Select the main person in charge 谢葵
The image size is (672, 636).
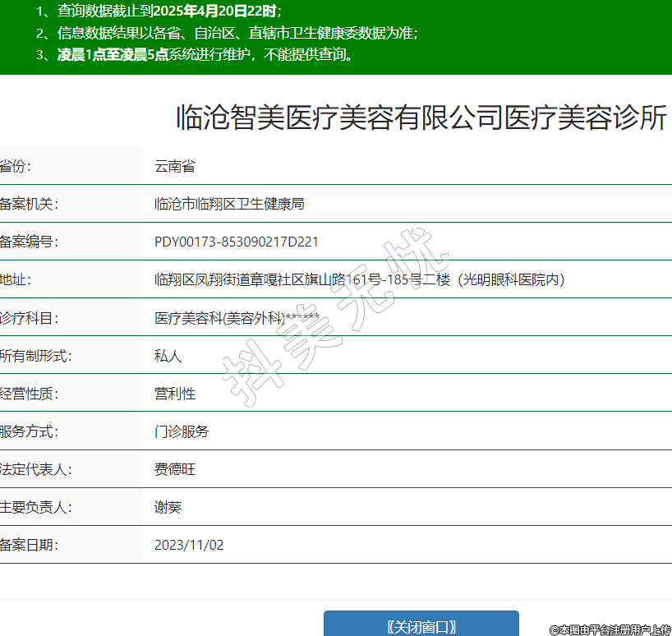click(x=168, y=507)
